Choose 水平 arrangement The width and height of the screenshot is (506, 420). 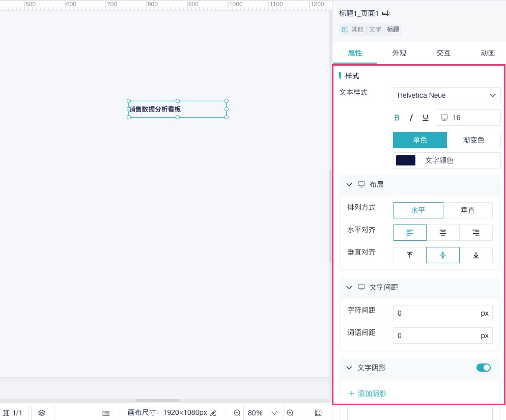coord(418,210)
